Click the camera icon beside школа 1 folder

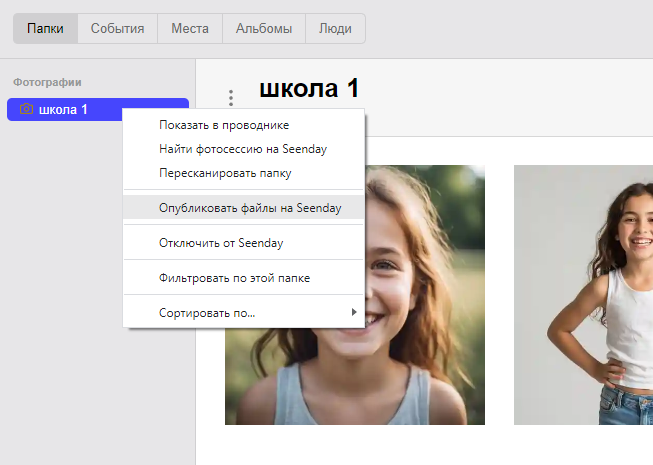tap(26, 109)
